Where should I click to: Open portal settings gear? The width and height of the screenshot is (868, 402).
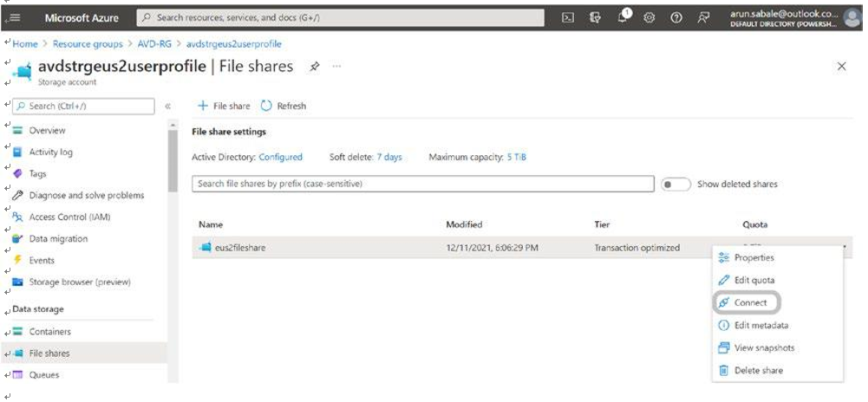649,17
